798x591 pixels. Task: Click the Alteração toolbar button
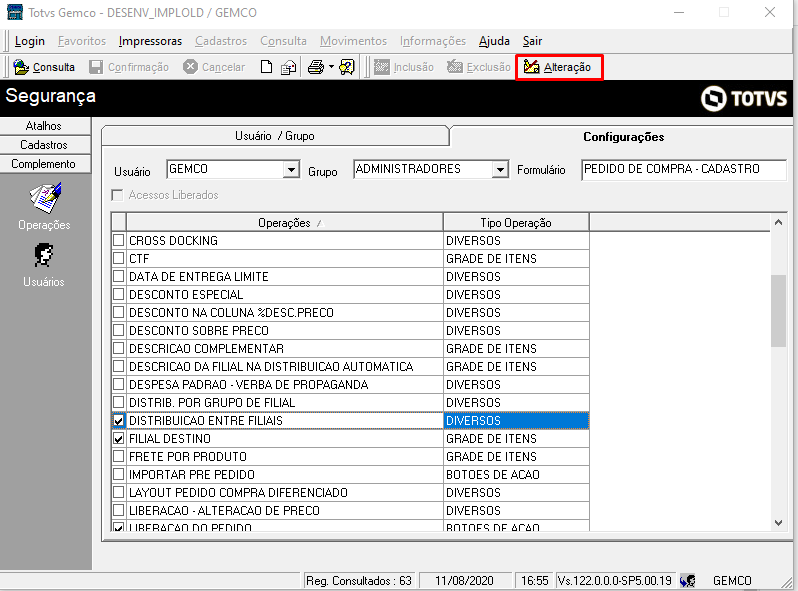(559, 67)
